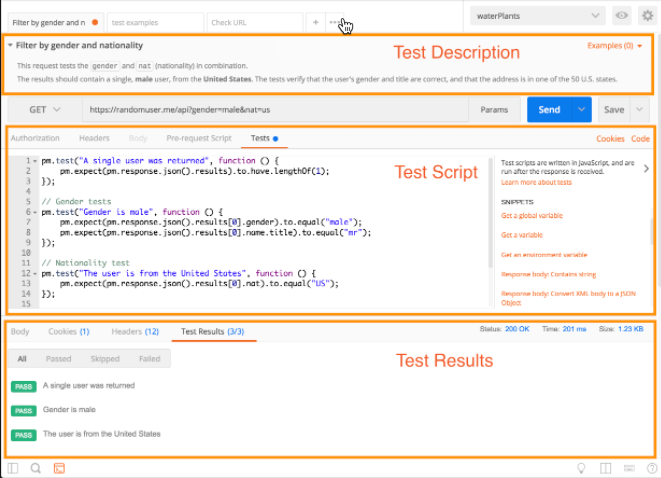Open the help question mark icon
Viewport: 661px width, 478px height.
coord(652,468)
